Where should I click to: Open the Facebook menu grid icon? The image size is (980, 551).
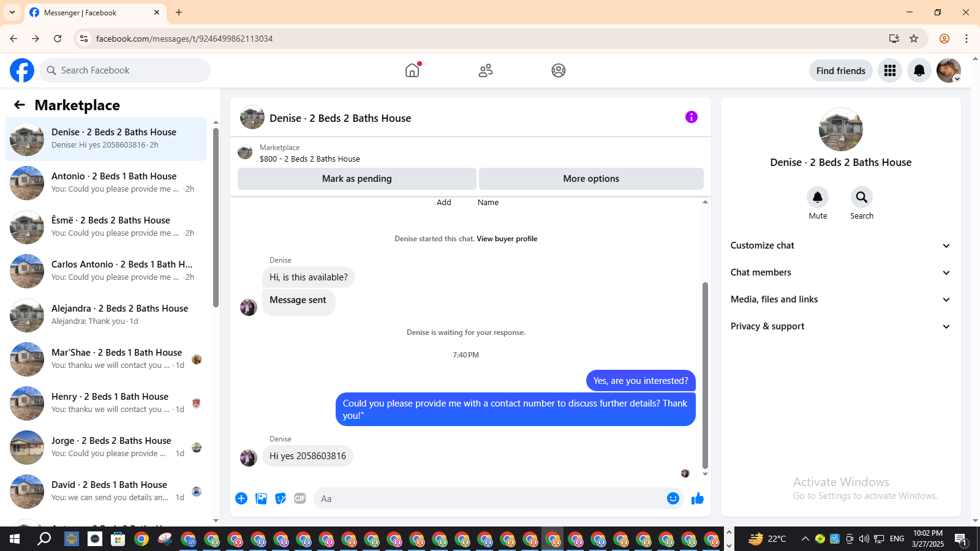coord(890,70)
